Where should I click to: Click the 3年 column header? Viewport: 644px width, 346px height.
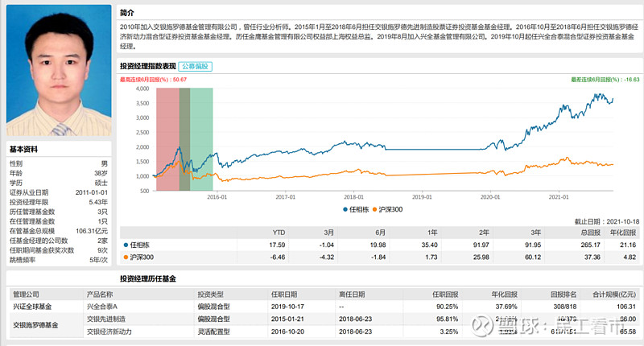535,233
